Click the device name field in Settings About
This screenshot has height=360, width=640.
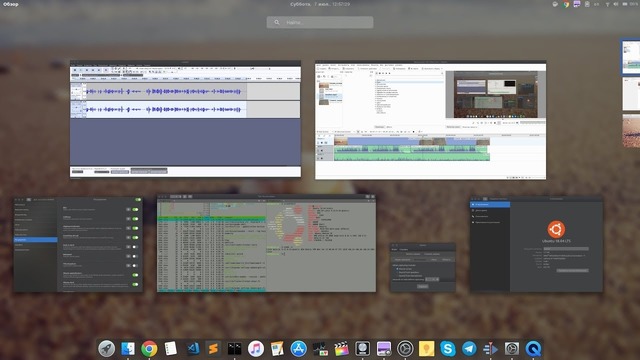[x=566, y=249]
